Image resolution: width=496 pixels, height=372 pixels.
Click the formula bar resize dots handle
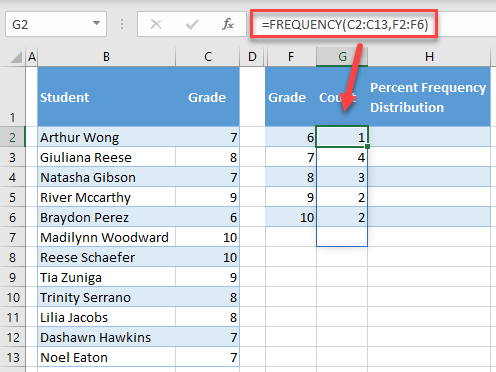tap(122, 24)
